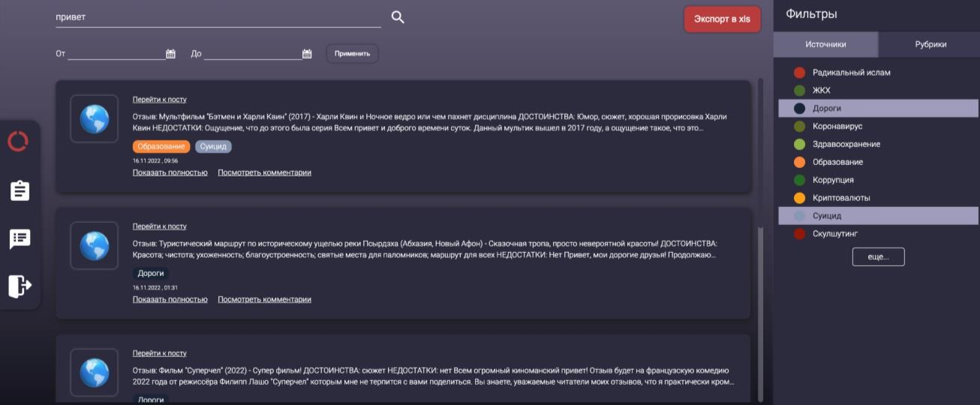Click Посмотреть комментарии on the Psyrtskha canyon post
Image resolution: width=980 pixels, height=405 pixels.
[265, 299]
